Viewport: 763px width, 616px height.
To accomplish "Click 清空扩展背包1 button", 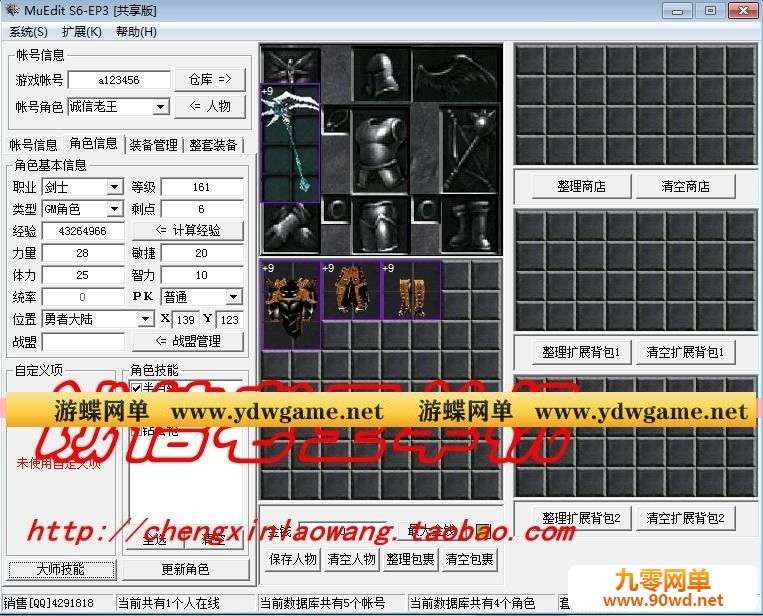I will (686, 352).
